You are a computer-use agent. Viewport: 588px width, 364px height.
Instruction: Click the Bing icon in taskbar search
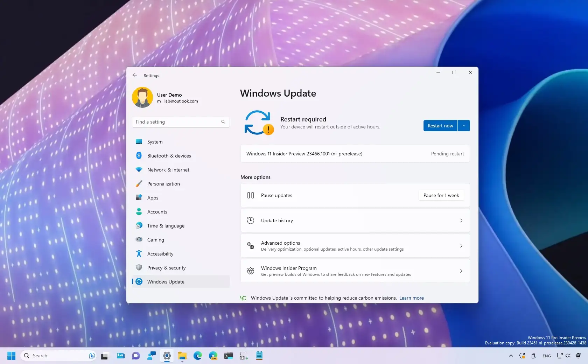(92, 356)
